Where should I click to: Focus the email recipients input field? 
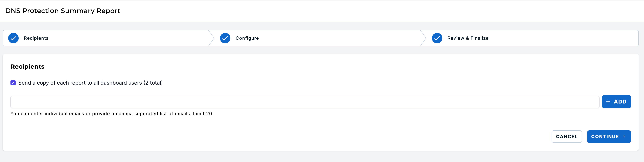pyautogui.click(x=305, y=102)
